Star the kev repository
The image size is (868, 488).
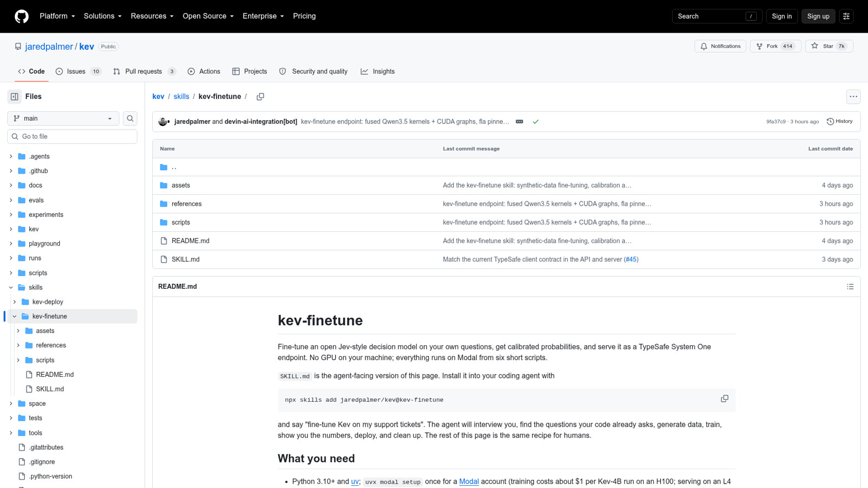click(x=829, y=46)
